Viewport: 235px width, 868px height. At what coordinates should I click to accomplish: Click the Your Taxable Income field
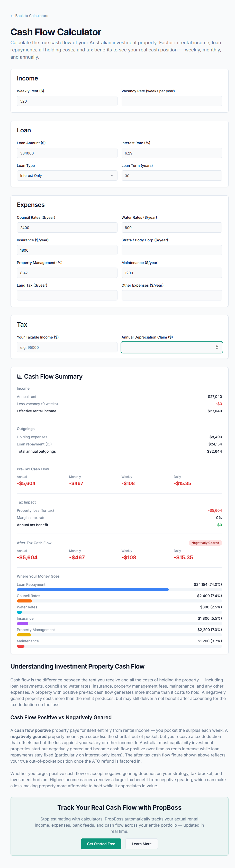click(67, 348)
